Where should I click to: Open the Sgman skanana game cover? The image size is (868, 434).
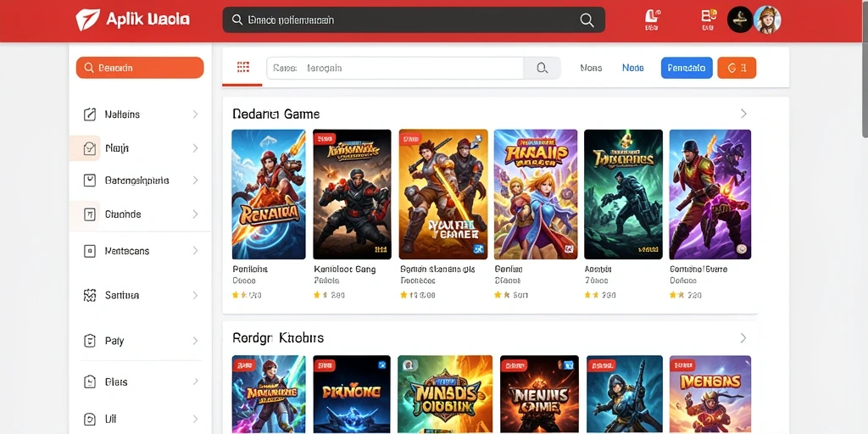click(442, 194)
